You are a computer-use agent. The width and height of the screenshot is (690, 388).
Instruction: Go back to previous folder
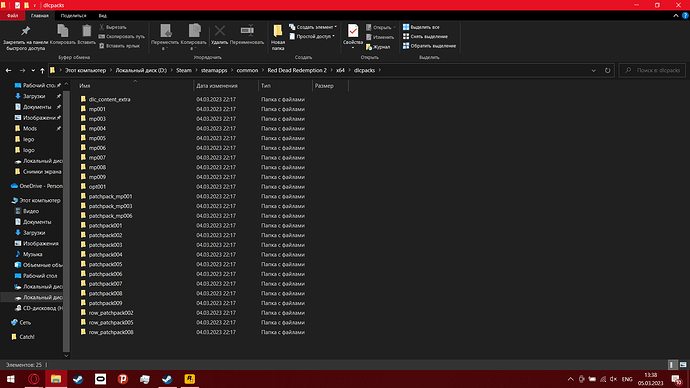pyautogui.click(x=8, y=70)
